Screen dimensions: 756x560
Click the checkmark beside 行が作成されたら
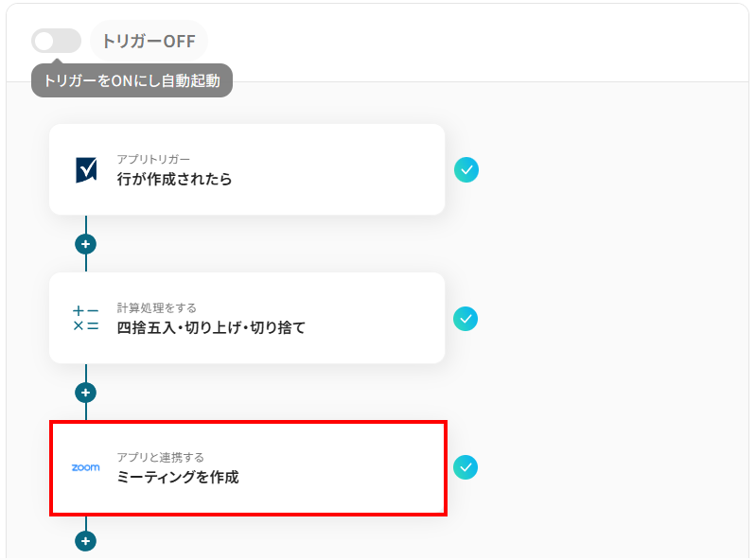coord(466,169)
